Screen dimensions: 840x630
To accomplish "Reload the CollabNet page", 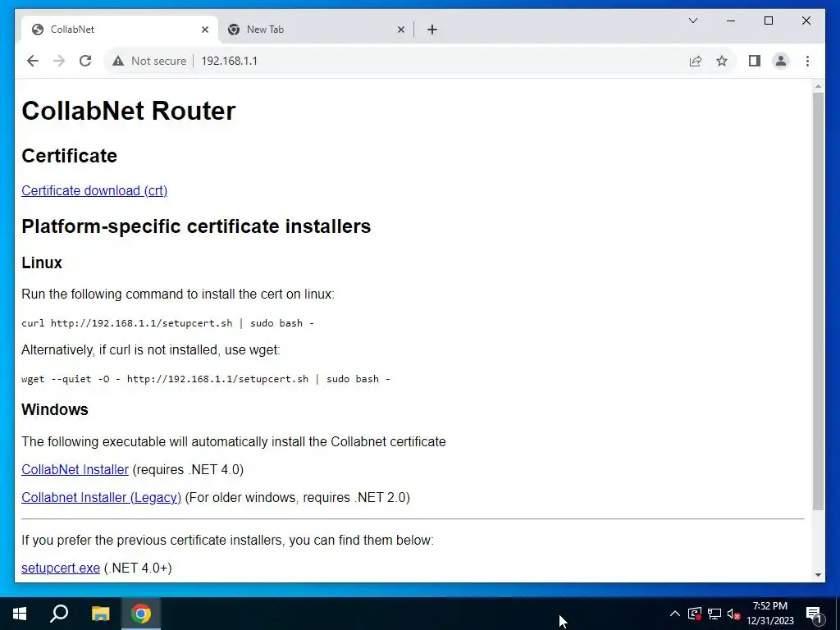I will (x=85, y=61).
